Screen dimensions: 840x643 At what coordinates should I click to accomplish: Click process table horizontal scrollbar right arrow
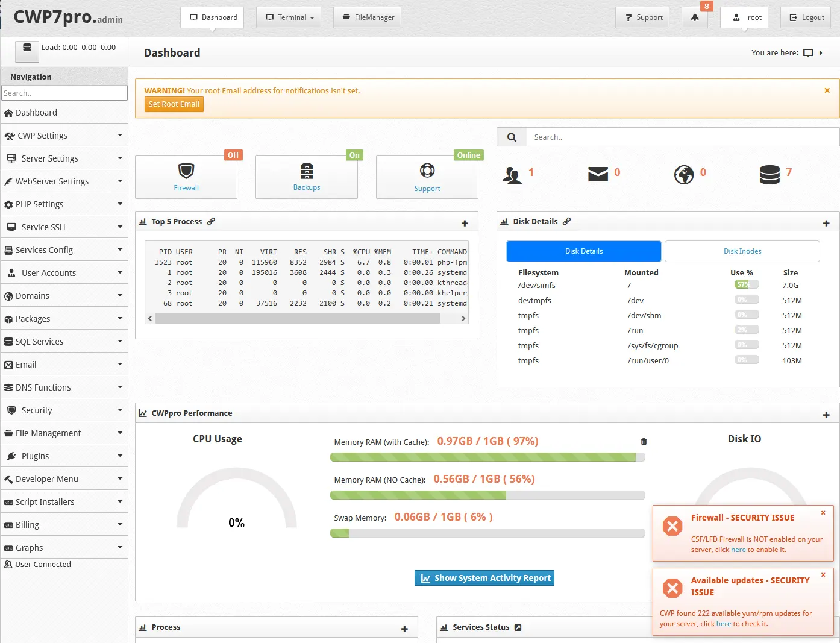463,318
